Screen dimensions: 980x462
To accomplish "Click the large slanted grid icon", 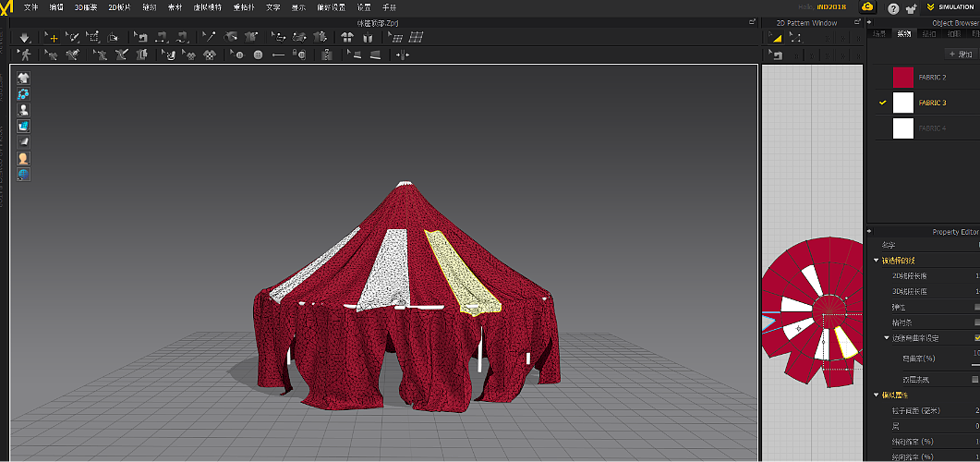I will click(417, 38).
